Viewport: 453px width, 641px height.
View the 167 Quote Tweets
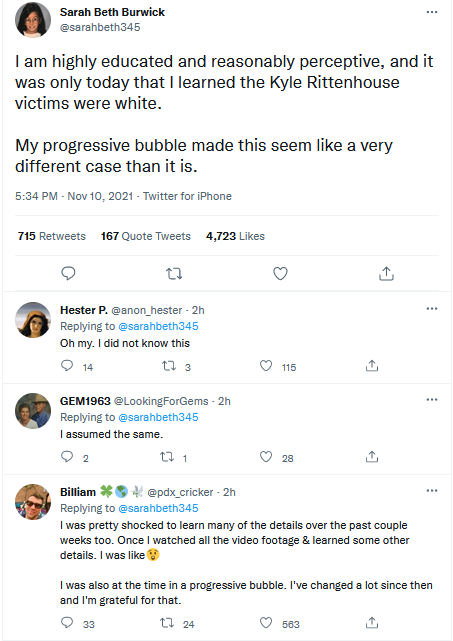pos(146,236)
